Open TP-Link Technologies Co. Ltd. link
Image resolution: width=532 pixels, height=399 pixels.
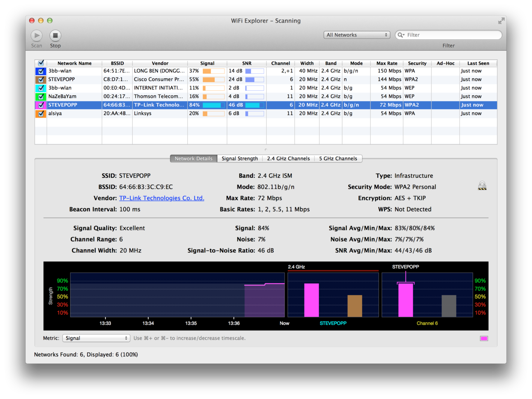click(162, 198)
